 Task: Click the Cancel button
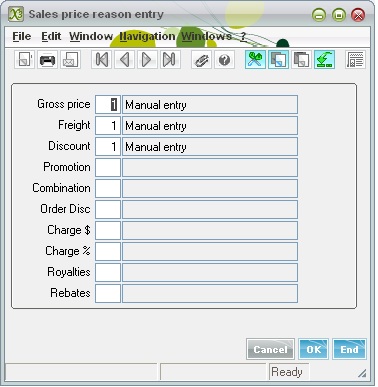[x=270, y=349]
